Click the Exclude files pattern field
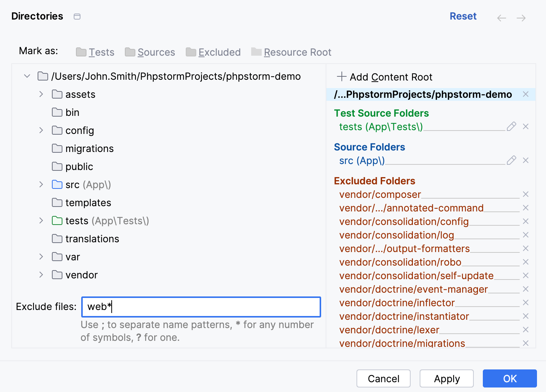This screenshot has width=546, height=392. (x=201, y=307)
